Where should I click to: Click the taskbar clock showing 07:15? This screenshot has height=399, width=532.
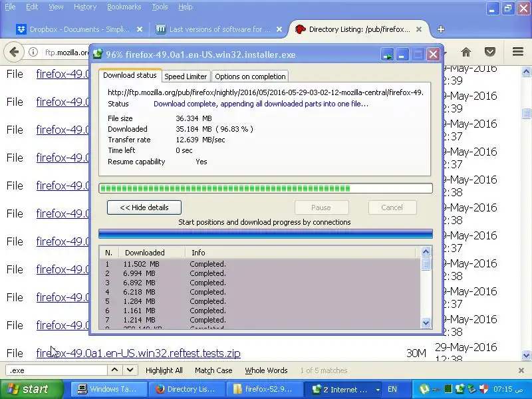click(508, 389)
